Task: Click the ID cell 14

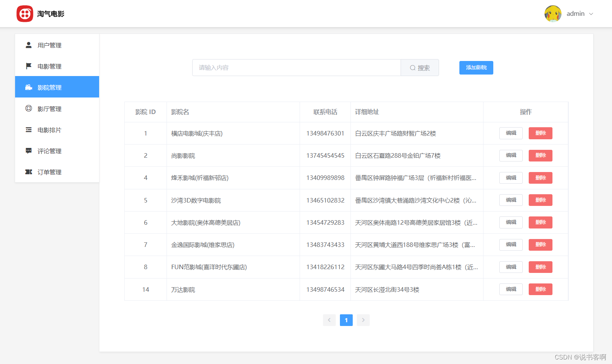Action: coord(145,290)
